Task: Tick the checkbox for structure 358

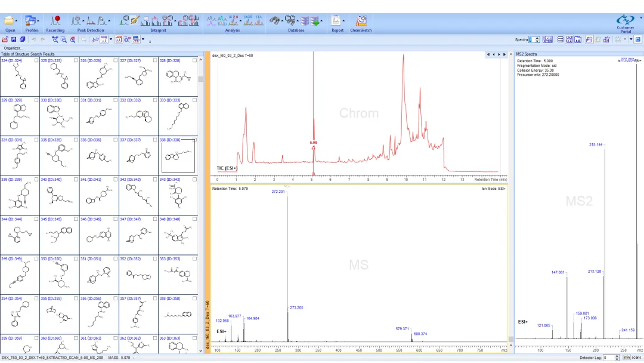Action: [194, 299]
